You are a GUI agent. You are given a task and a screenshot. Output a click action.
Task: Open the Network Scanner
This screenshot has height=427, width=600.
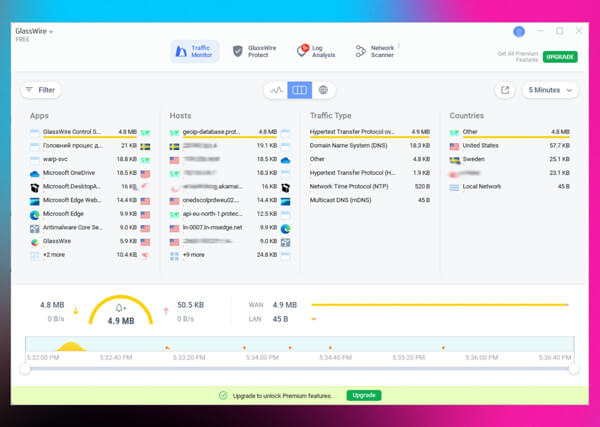click(x=375, y=50)
